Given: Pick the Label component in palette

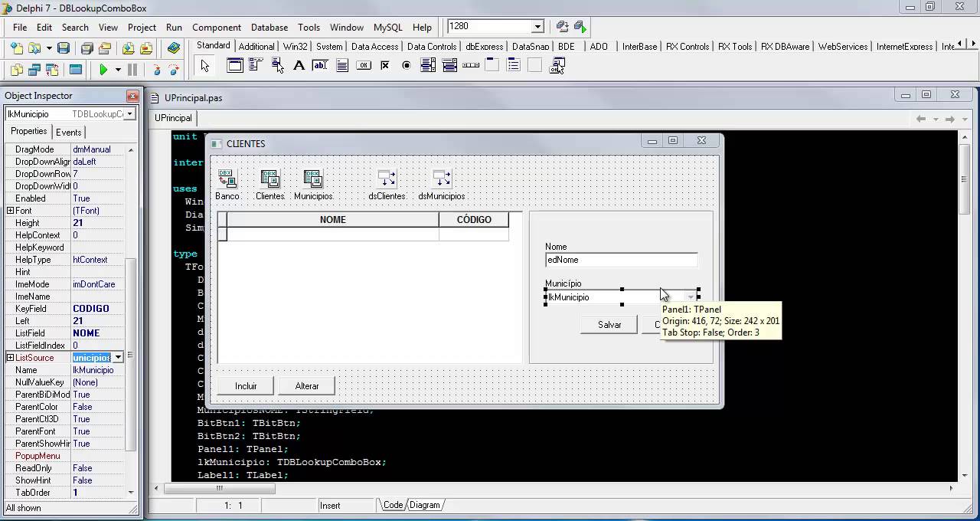Looking at the screenshot, I should click(299, 66).
